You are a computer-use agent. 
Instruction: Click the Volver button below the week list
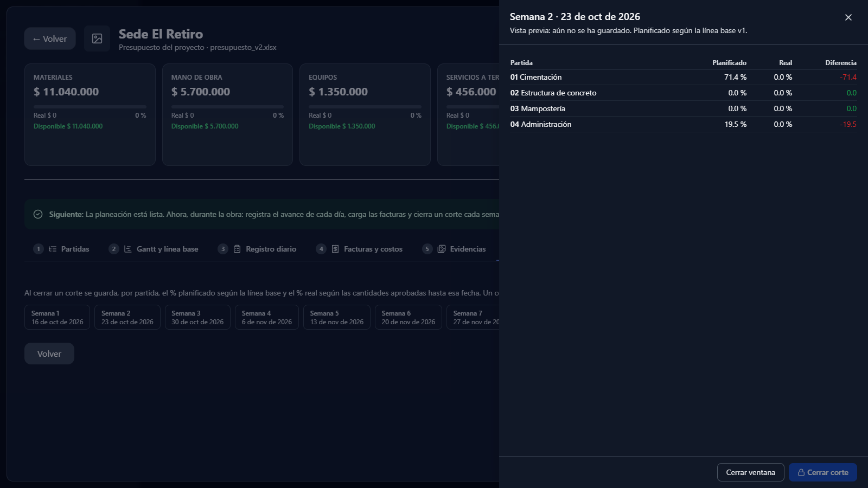(x=49, y=354)
